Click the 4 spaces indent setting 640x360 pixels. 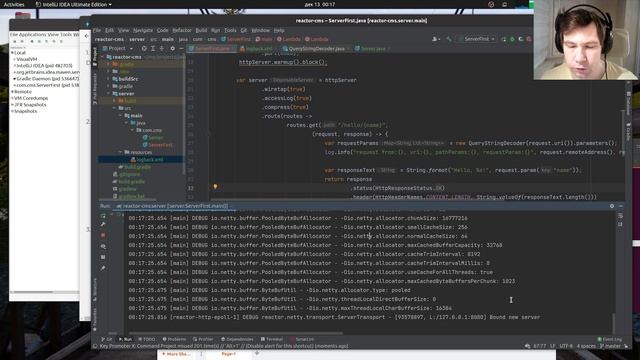tap(586, 346)
